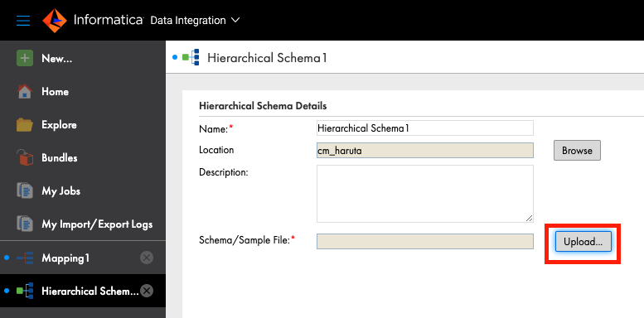
Task: Click the Upload button
Action: point(583,242)
